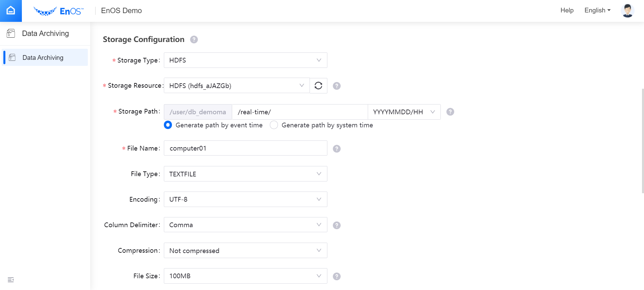Open help tooltip beside Storage Configuration heading
Viewport: 644px width, 290px height.
click(194, 40)
